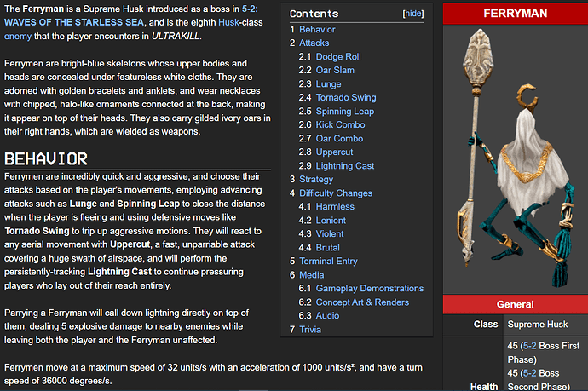588x391 pixels.
Task: Go to Kick Combo subsection
Action: (340, 125)
